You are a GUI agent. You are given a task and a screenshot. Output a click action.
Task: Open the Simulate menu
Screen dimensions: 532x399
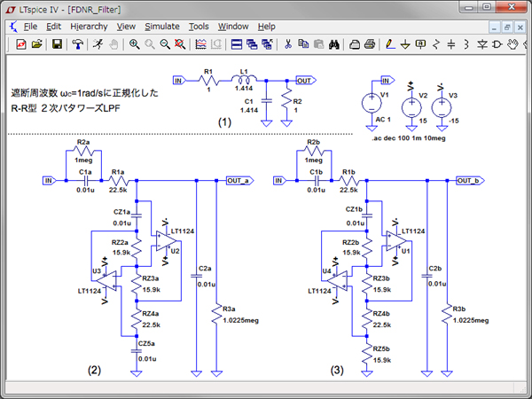161,27
